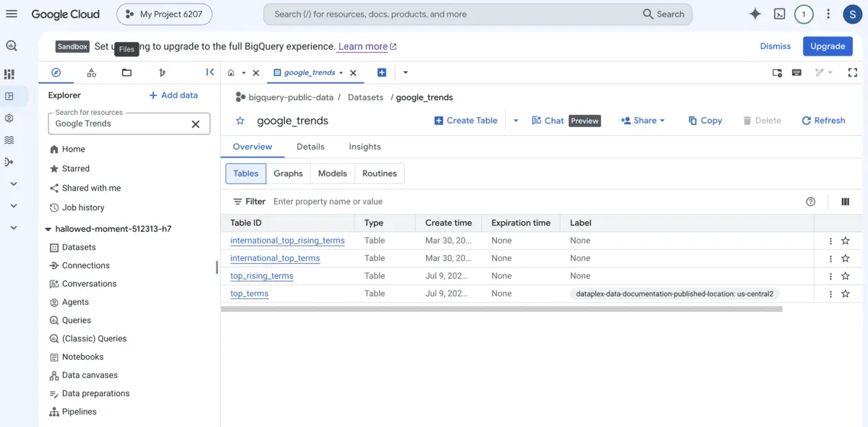Open the keyboard shortcuts icon
This screenshot has width=868, height=427.
(796, 72)
